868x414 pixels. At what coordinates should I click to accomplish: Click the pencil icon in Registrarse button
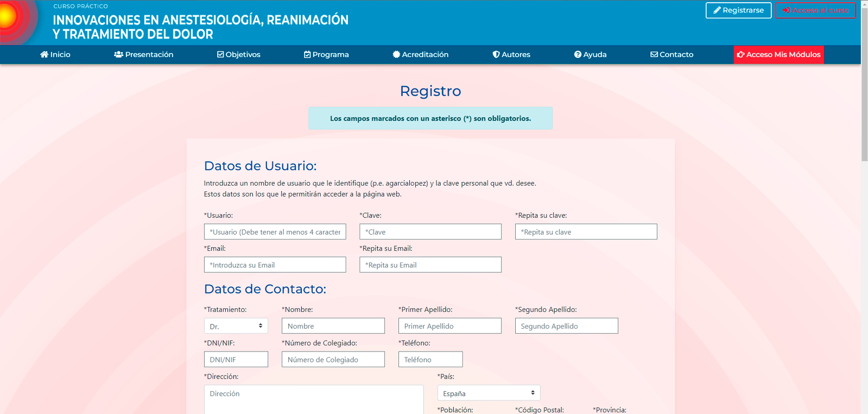[x=717, y=10]
